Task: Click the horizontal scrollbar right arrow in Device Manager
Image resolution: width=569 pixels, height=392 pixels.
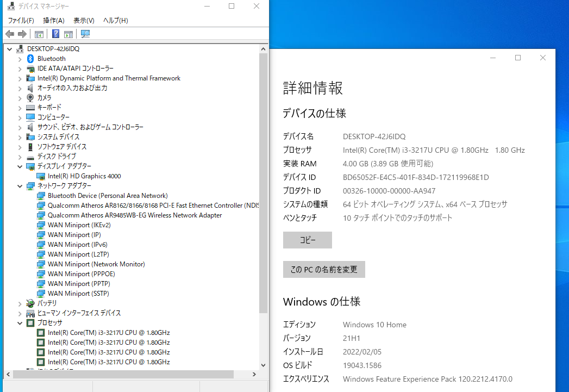Action: pyautogui.click(x=254, y=374)
